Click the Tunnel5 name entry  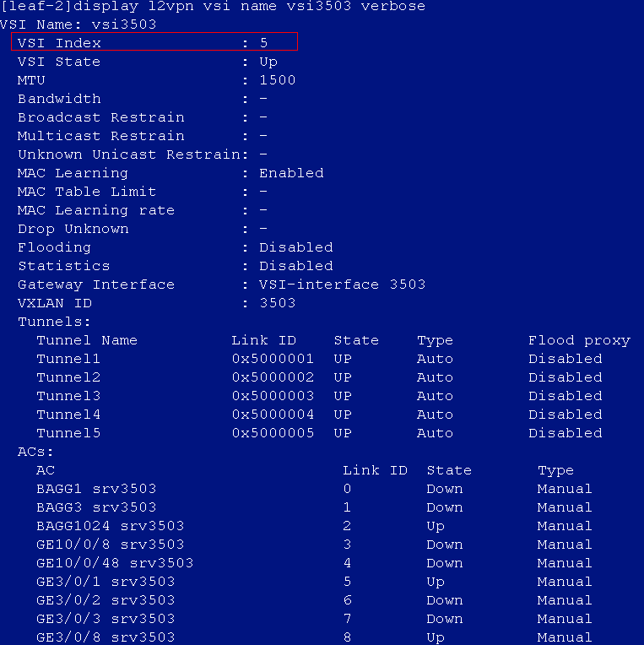[68, 433]
